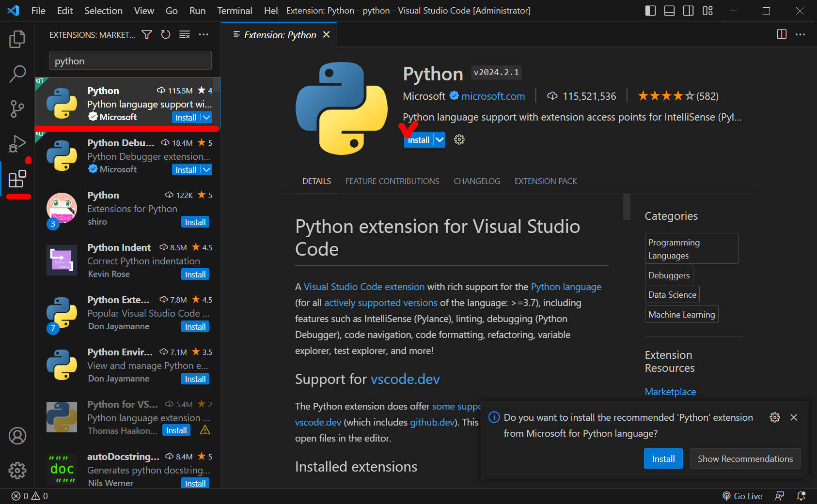Open errors and warnings in status bar

30,496
